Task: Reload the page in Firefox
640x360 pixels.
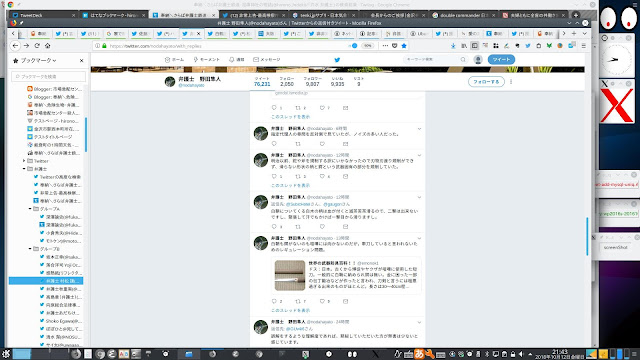Action: pyautogui.click(x=37, y=46)
